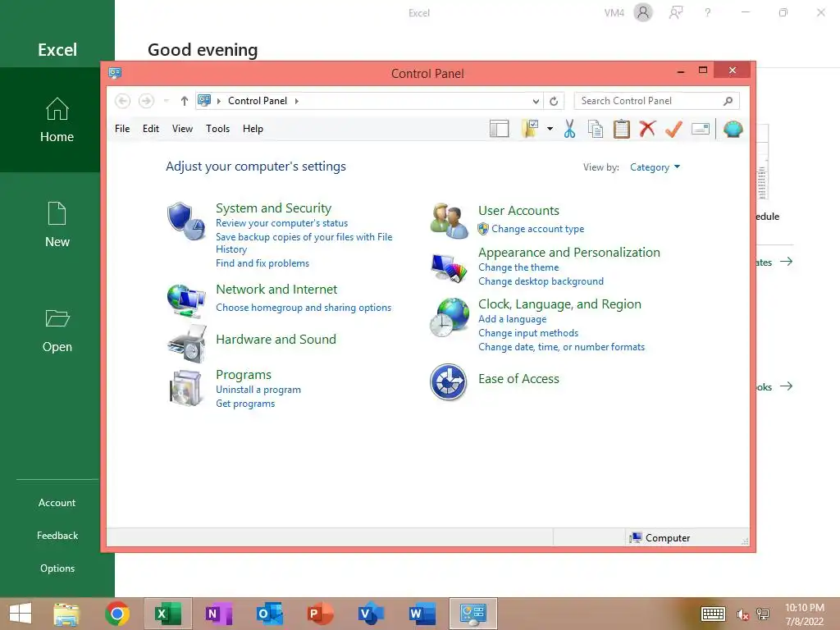This screenshot has width=840, height=630.
Task: Click the Clock, Language, and Region globe icon
Action: coord(449,317)
